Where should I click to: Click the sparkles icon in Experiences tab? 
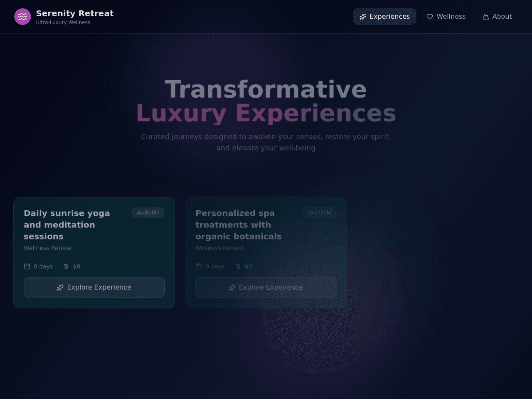pos(363,17)
